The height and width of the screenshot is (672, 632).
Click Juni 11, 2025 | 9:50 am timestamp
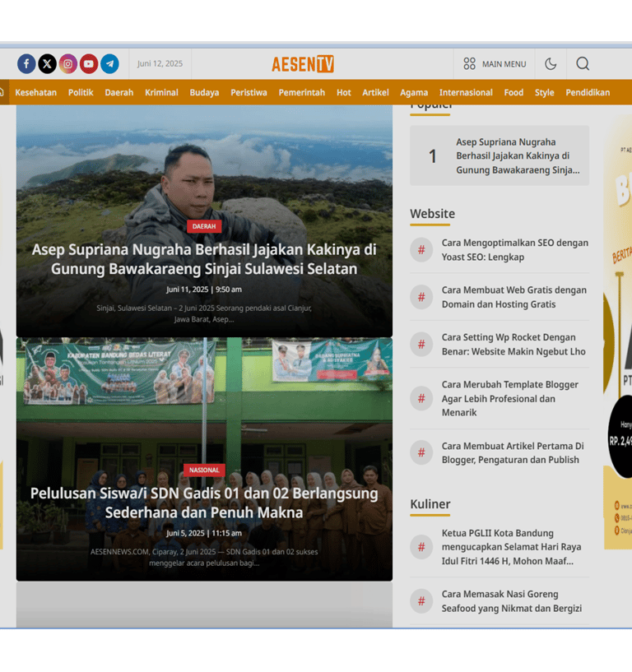(204, 290)
